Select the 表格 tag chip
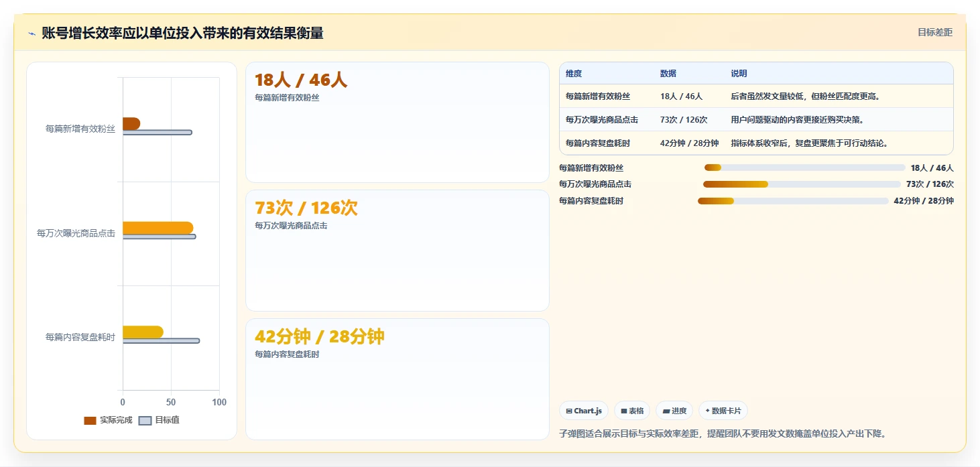The height and width of the screenshot is (467, 980). 632,411
